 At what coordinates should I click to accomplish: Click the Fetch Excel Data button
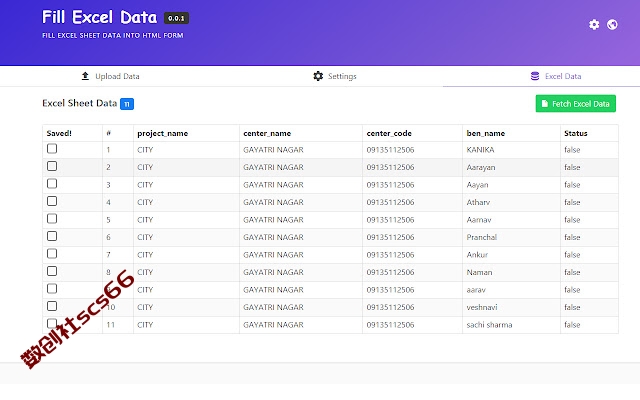tap(576, 104)
